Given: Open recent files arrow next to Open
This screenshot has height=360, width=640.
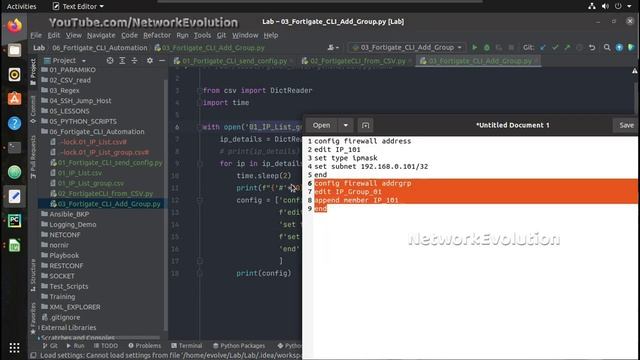Looking at the screenshot, I should (x=346, y=125).
